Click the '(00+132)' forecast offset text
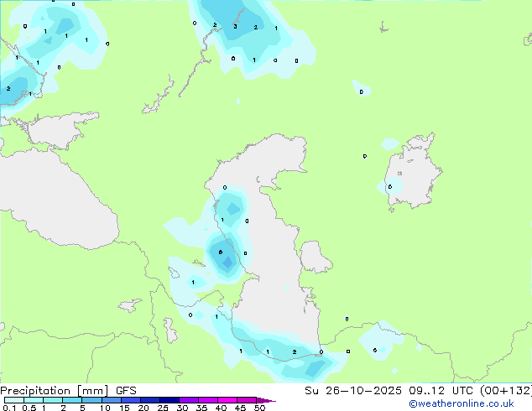 (506, 391)
